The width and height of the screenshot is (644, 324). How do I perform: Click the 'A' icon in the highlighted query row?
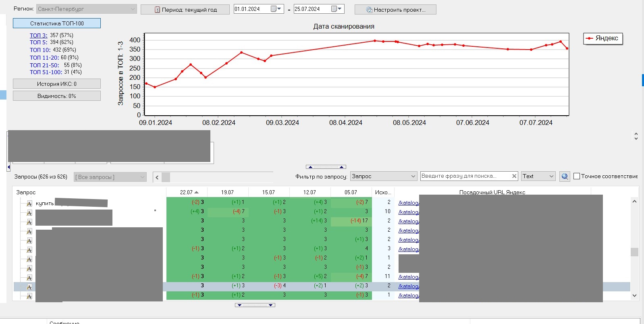point(29,287)
